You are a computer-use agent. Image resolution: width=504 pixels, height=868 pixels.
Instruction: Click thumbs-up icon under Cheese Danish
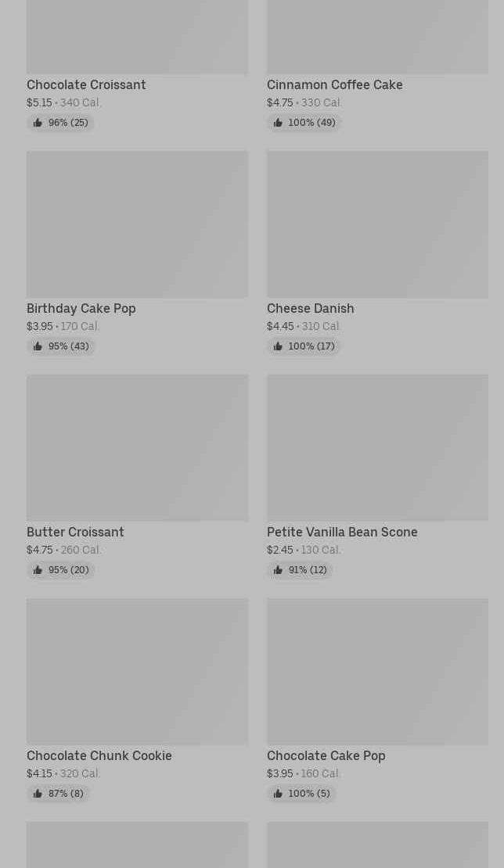click(x=278, y=346)
